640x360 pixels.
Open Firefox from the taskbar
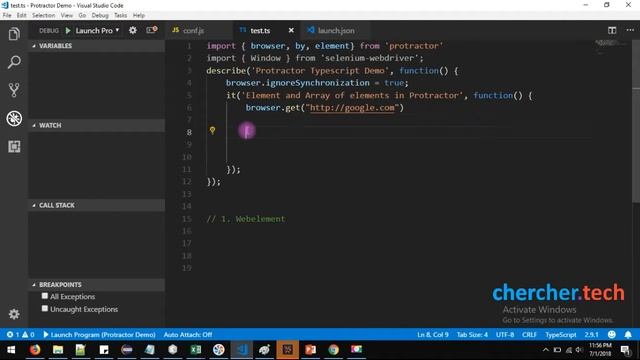(x=35, y=350)
